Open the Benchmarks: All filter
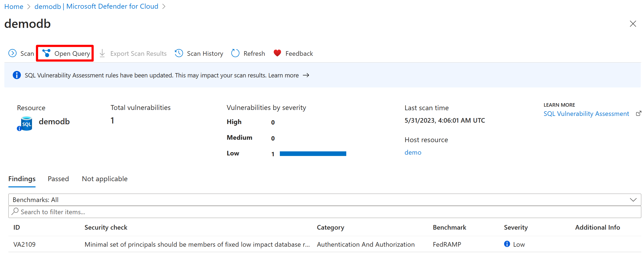This screenshot has width=644, height=254. tap(325, 200)
